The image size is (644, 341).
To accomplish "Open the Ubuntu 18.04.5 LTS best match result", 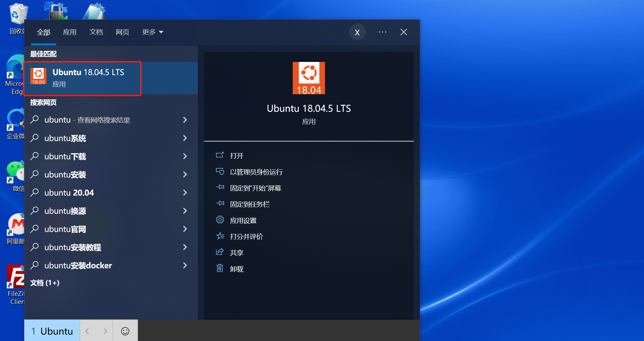I will tap(111, 78).
